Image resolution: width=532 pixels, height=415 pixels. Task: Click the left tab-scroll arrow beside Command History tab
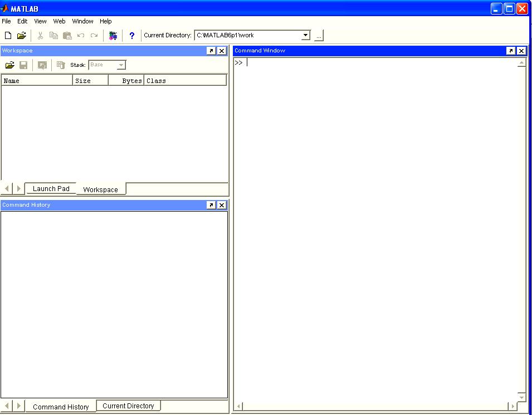(x=7, y=406)
